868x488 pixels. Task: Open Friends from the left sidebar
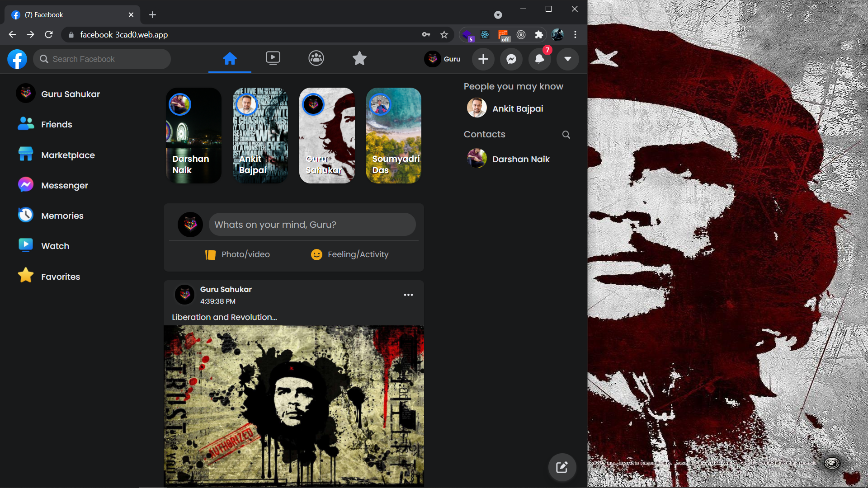tap(45, 124)
